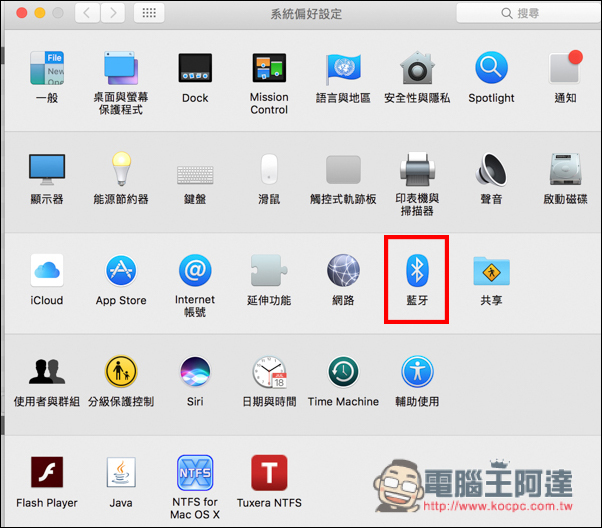The height and width of the screenshot is (528, 602).
Task: Click the forward navigation arrow
Action: pos(113,13)
